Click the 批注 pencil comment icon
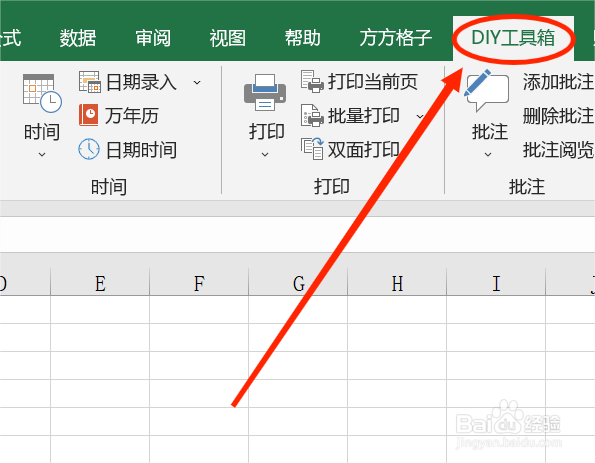Viewport: 595px width, 463px height. (x=487, y=91)
